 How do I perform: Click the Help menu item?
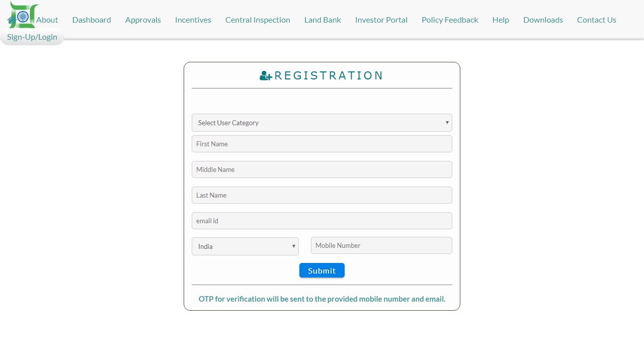(501, 20)
